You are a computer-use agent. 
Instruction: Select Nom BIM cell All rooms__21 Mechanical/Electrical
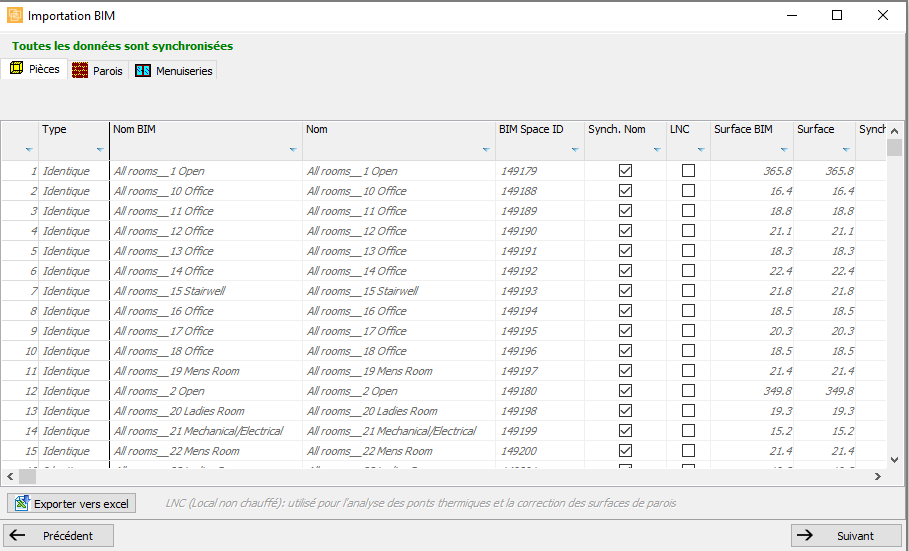click(x=206, y=431)
